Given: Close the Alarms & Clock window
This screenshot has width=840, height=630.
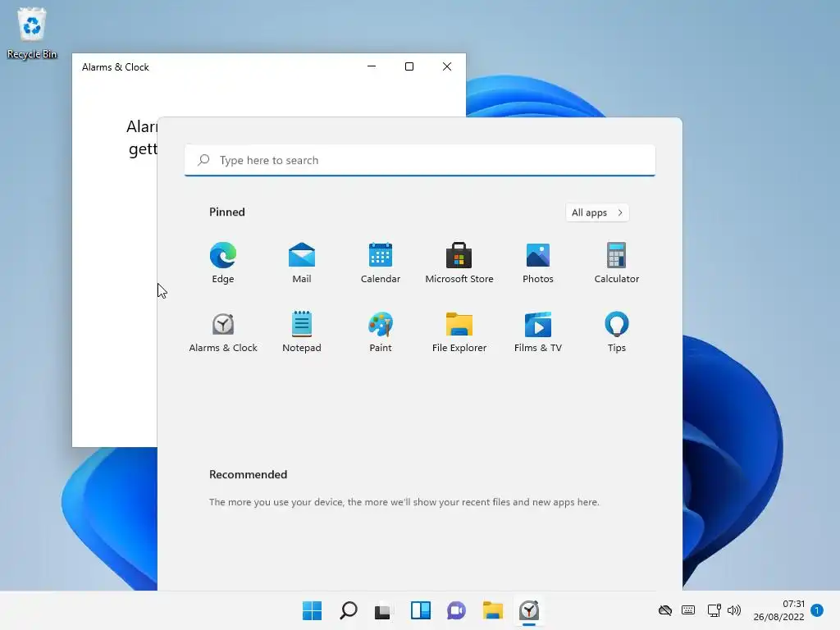Looking at the screenshot, I should click(x=447, y=66).
